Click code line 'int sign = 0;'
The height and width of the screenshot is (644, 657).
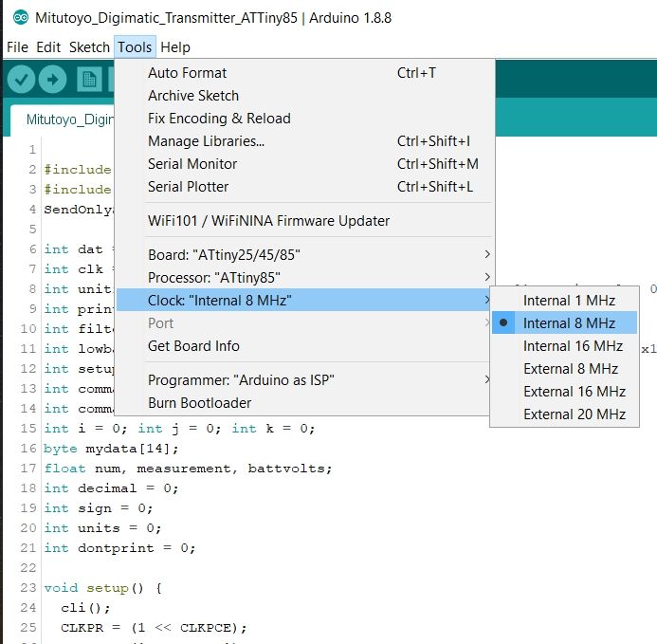tap(99, 508)
